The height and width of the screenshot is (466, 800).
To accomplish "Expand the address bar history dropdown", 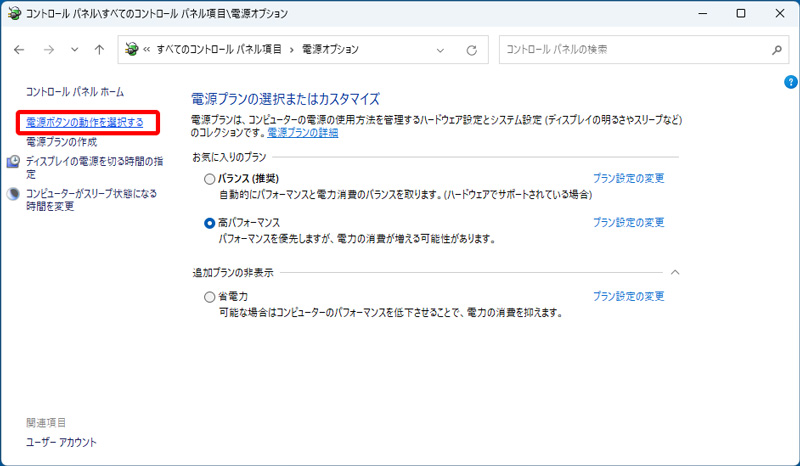I will pos(442,49).
